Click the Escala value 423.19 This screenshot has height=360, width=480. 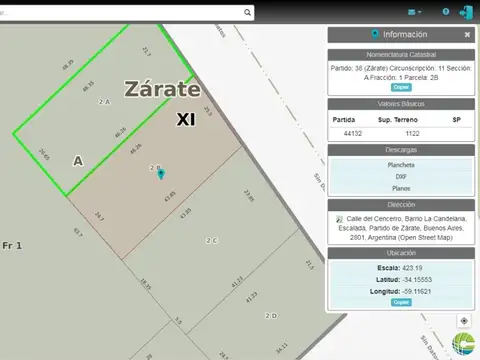tap(412, 268)
